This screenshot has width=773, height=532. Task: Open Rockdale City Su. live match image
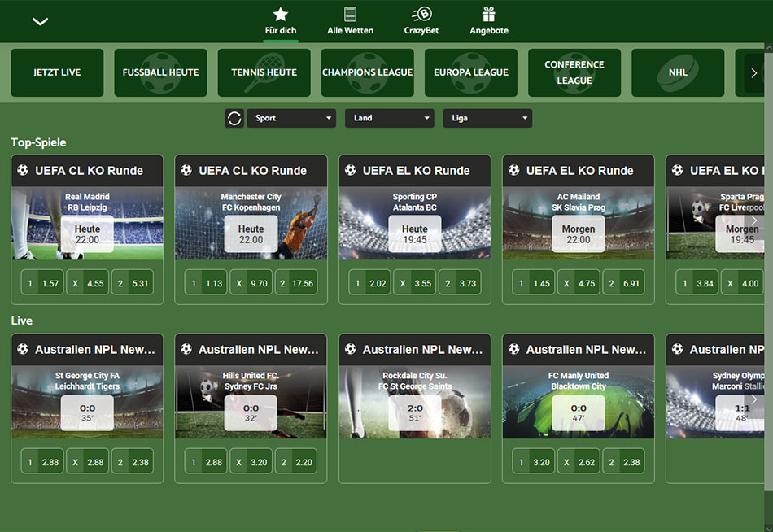[x=415, y=402]
